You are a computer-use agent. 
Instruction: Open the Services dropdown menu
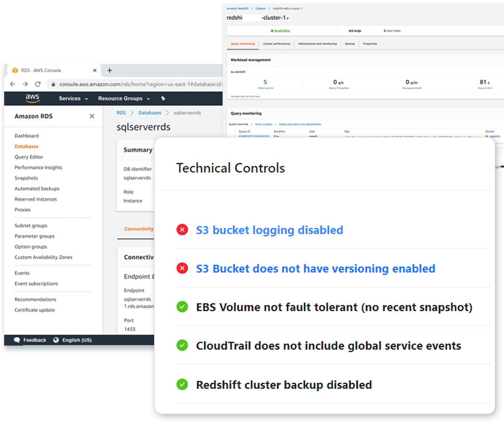pos(73,98)
